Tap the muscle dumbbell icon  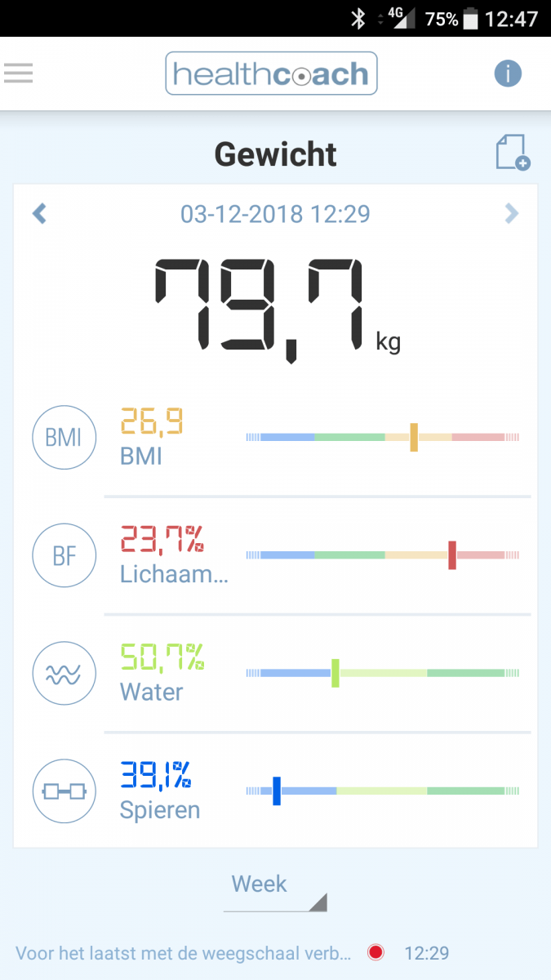click(x=64, y=791)
